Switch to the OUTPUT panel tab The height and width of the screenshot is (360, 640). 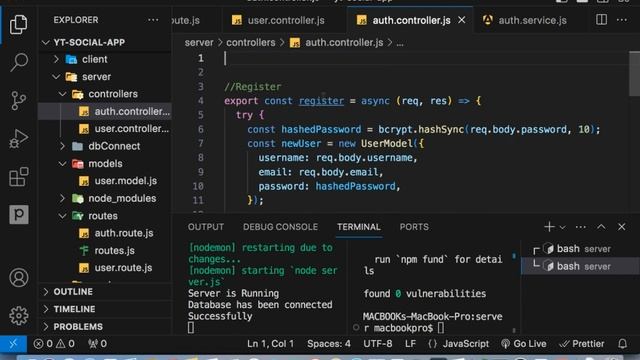[x=206, y=227]
